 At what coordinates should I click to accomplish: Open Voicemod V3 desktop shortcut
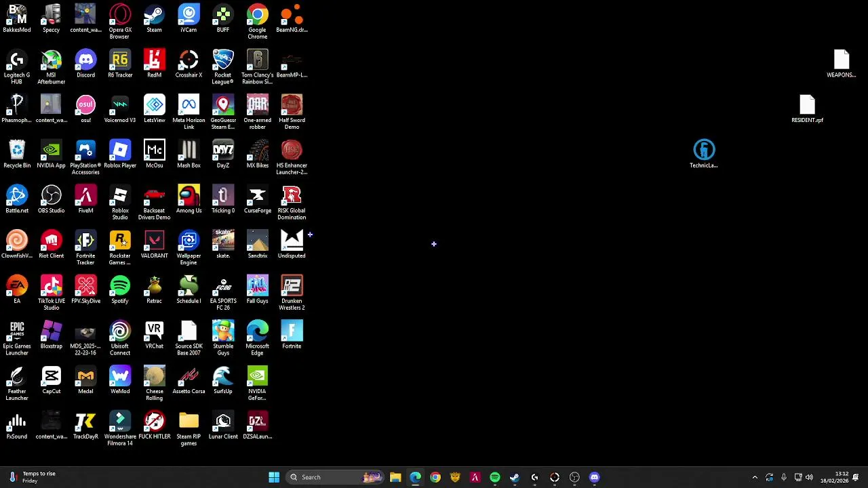click(120, 109)
